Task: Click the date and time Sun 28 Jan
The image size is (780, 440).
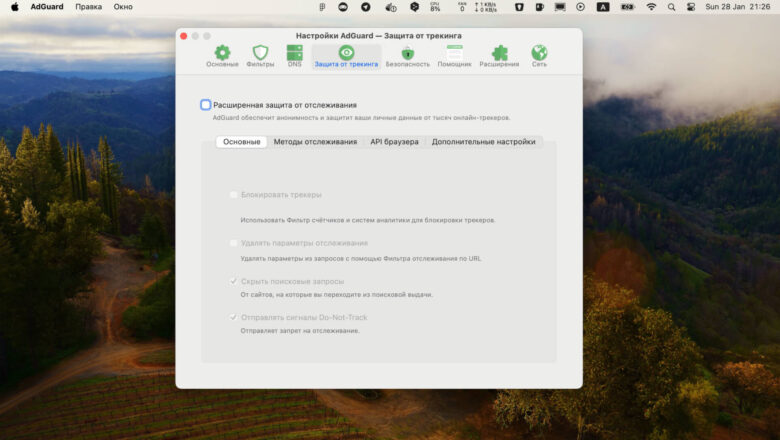Action: [x=738, y=7]
